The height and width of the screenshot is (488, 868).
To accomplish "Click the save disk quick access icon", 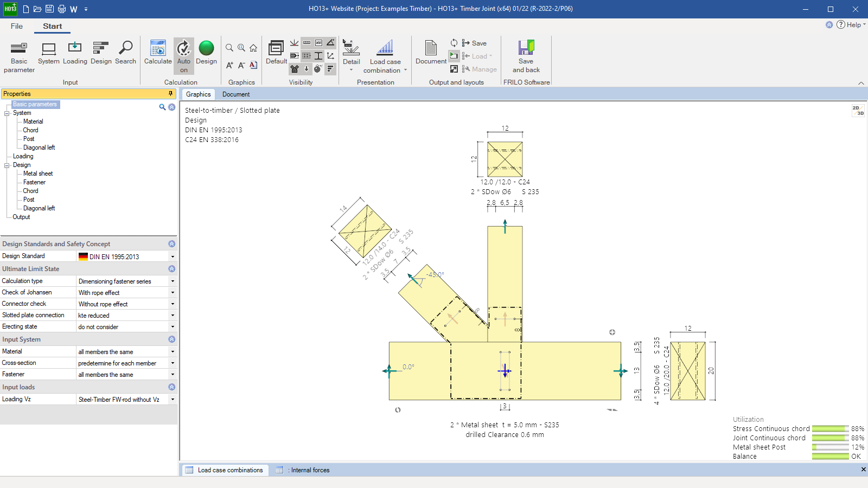I will point(49,9).
